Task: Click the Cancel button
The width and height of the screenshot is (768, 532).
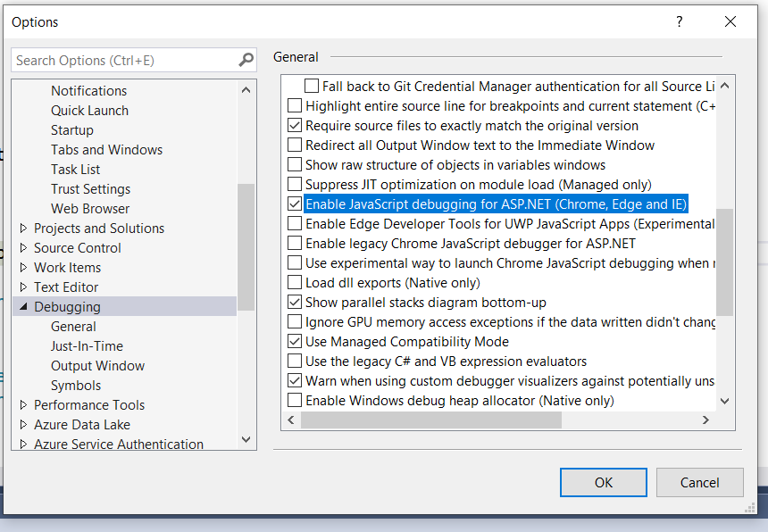Action: click(x=699, y=482)
